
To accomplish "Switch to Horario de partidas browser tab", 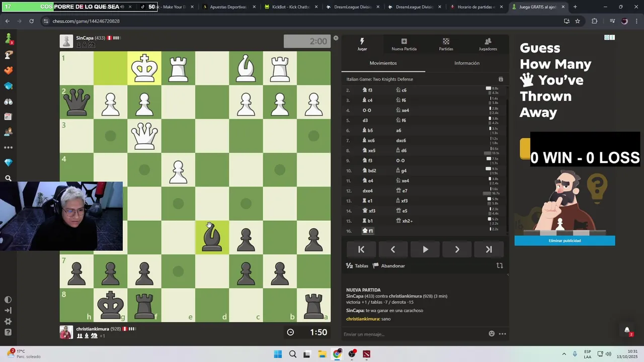I will click(475, 7).
